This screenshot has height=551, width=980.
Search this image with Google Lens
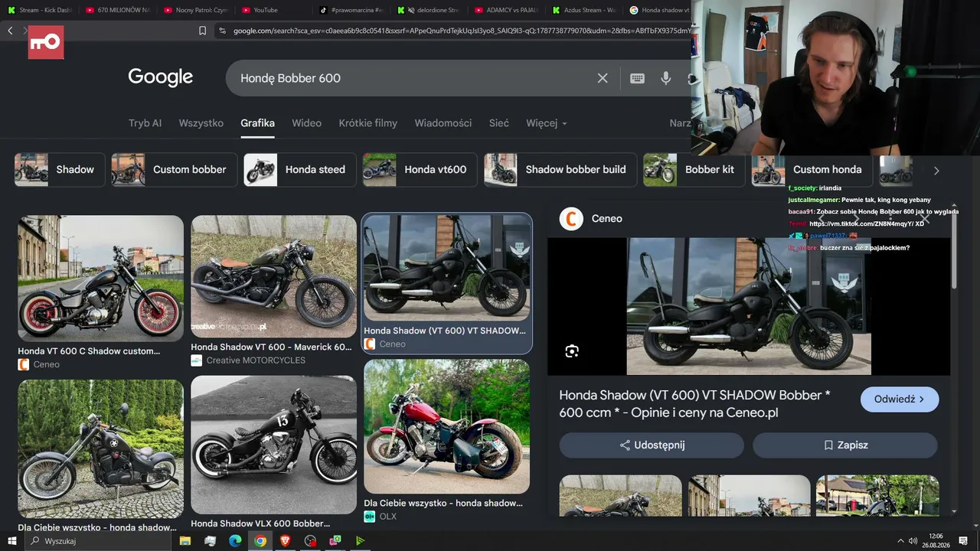572,351
